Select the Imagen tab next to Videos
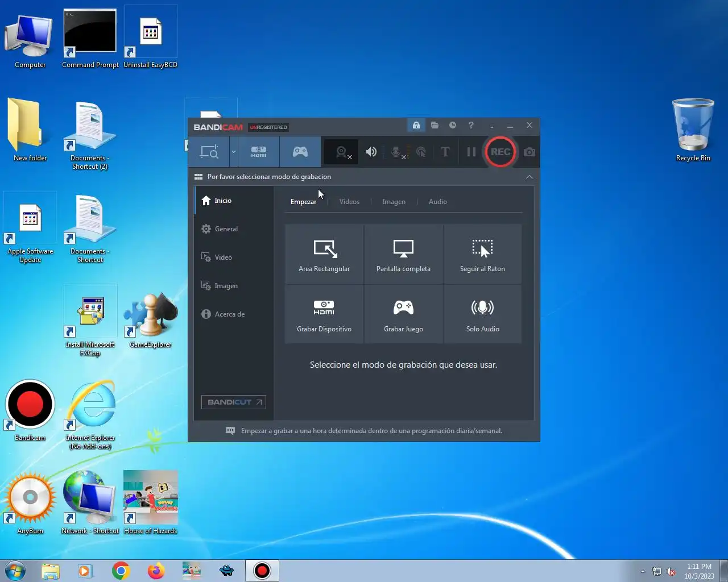Viewport: 728px width, 582px height. click(x=394, y=202)
